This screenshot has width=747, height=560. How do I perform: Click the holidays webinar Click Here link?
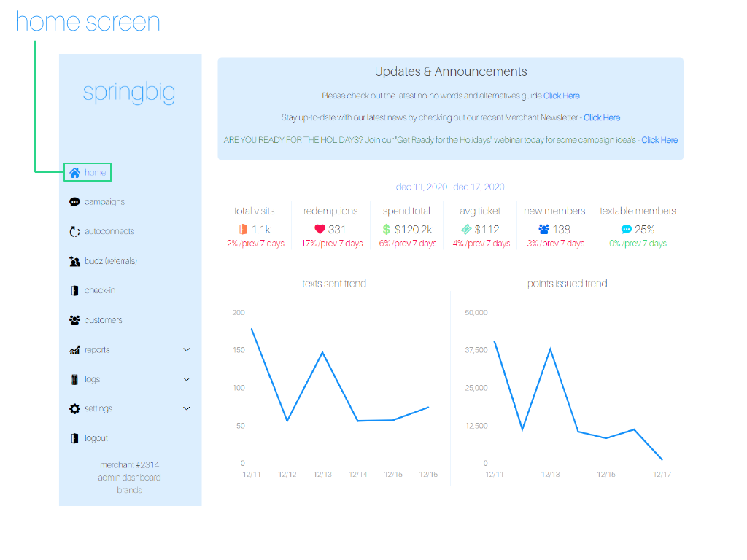click(659, 139)
